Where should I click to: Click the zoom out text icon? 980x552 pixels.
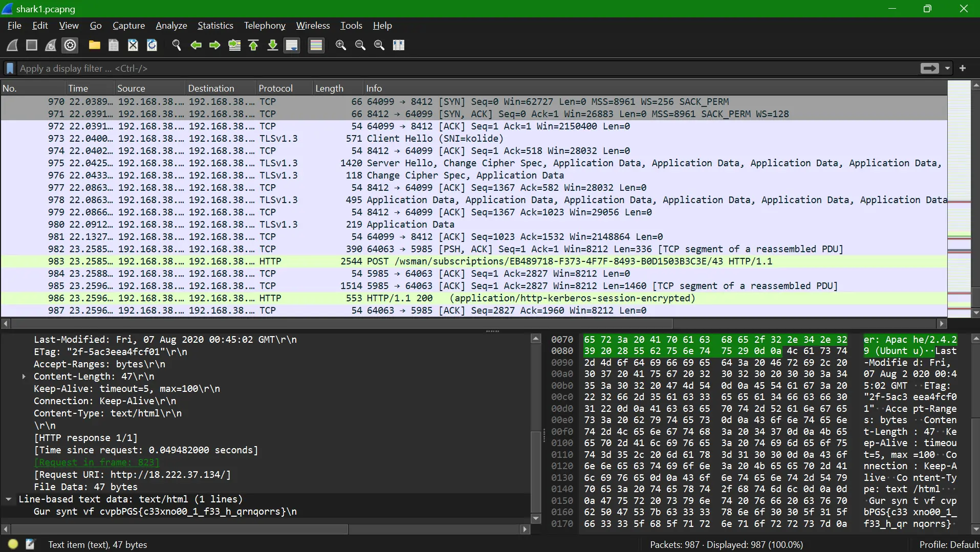[360, 45]
